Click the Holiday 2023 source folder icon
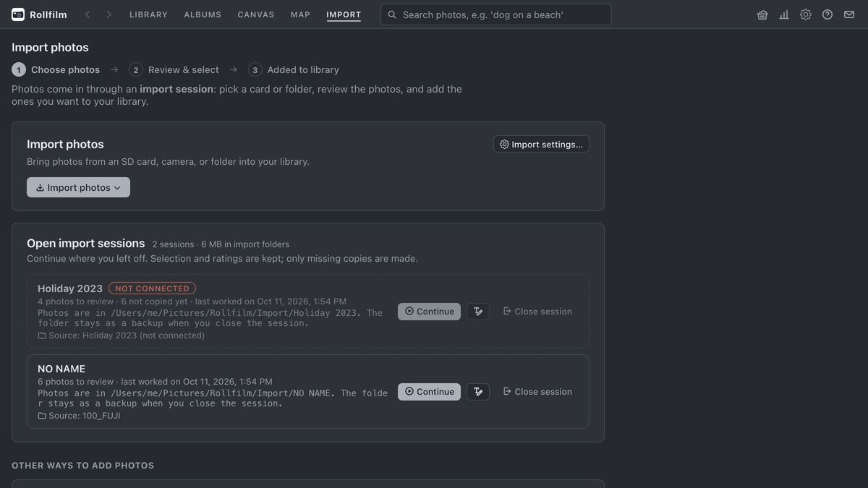Screen dimensions: 868x488 pyautogui.click(x=42, y=335)
